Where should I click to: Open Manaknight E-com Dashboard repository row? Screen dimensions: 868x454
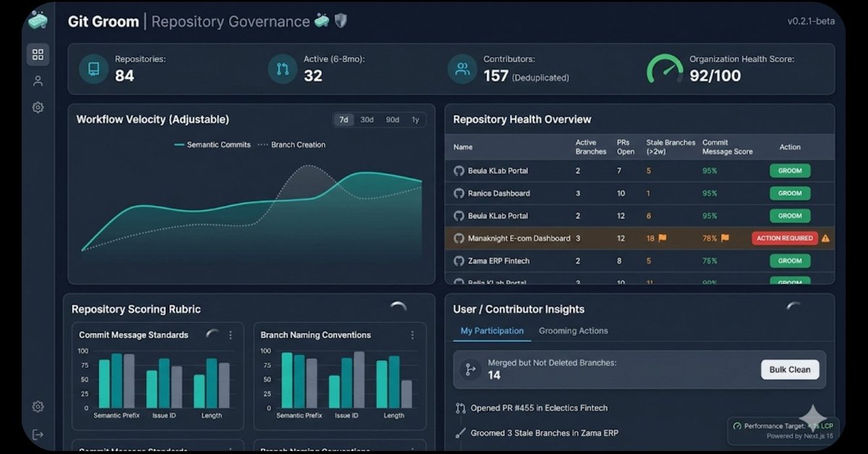[x=639, y=238]
